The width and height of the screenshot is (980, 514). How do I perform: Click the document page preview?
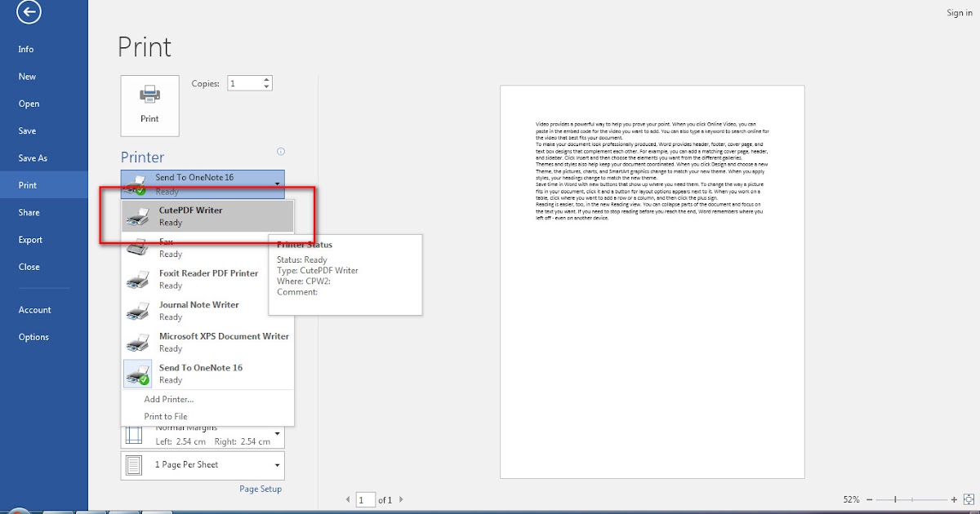click(653, 281)
